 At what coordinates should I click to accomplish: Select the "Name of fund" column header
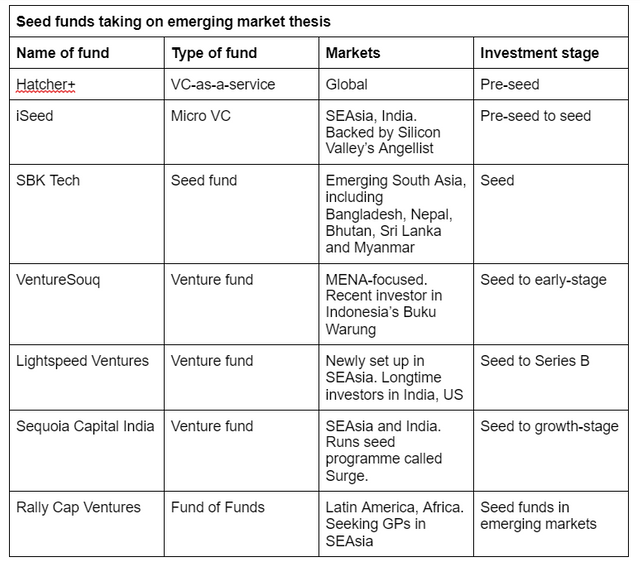[63, 53]
